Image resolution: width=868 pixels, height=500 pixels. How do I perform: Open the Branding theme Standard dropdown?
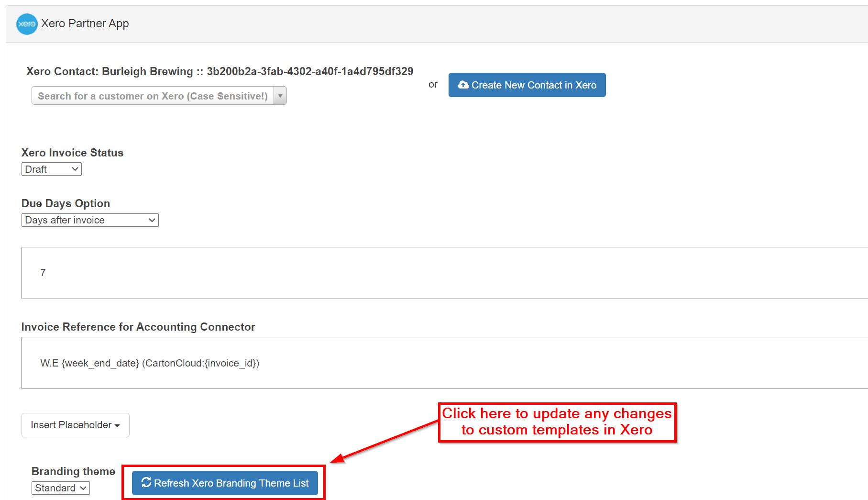pos(60,488)
